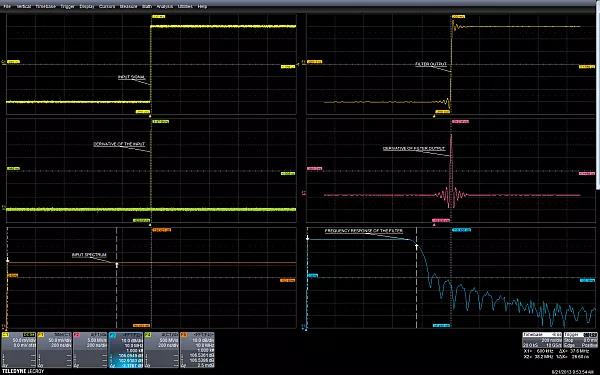This screenshot has height=375, width=600.
Task: Open the Math menu
Action: click(147, 7)
